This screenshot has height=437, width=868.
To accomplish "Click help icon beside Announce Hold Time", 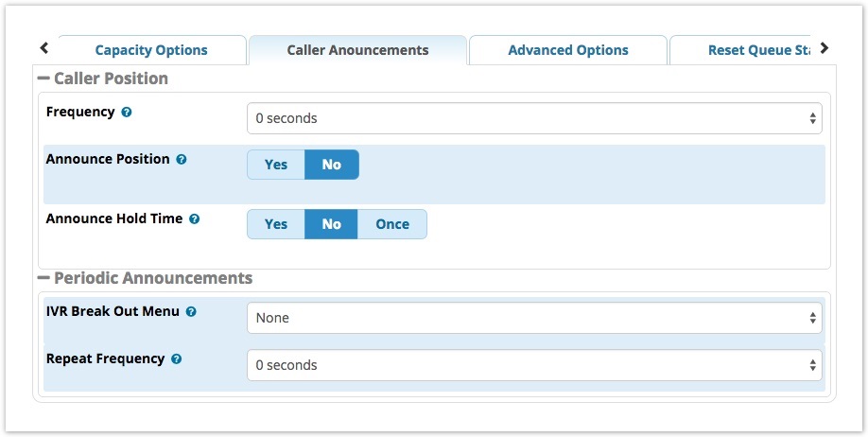I will 194,219.
